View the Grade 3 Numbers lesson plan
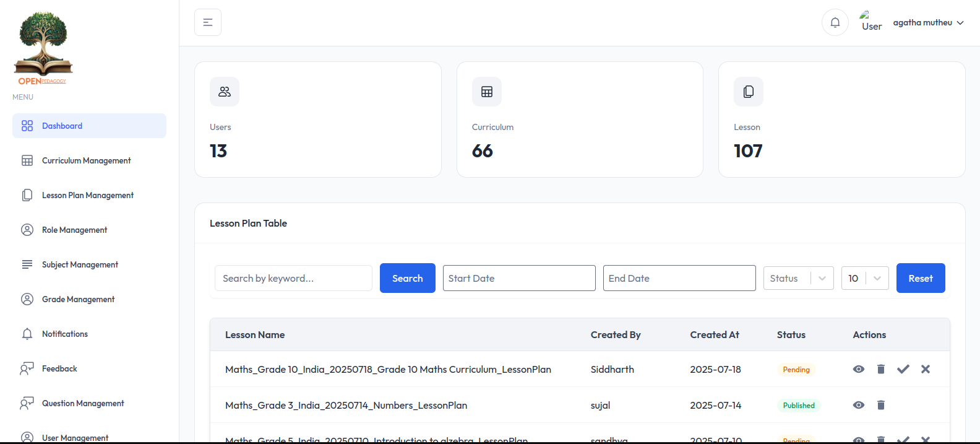 [x=859, y=405]
